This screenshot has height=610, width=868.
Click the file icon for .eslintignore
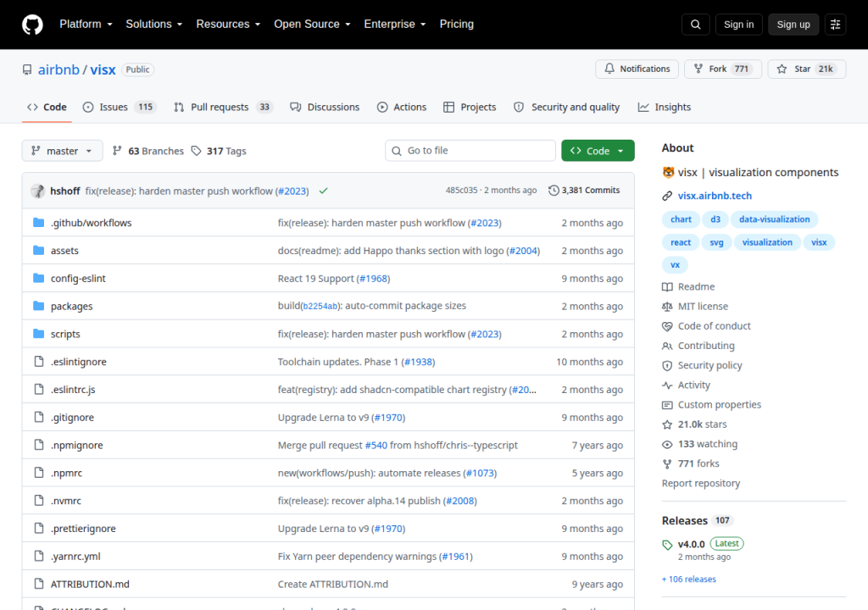pos(39,362)
